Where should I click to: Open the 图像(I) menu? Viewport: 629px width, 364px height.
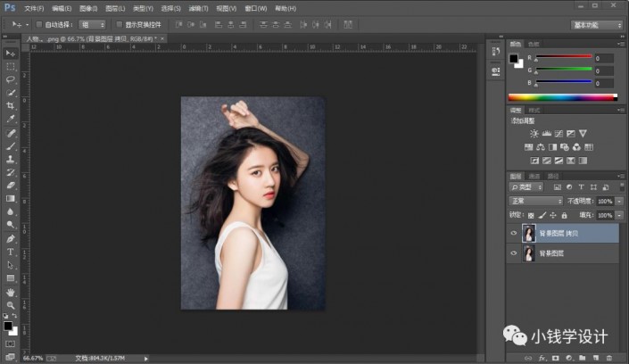88,8
